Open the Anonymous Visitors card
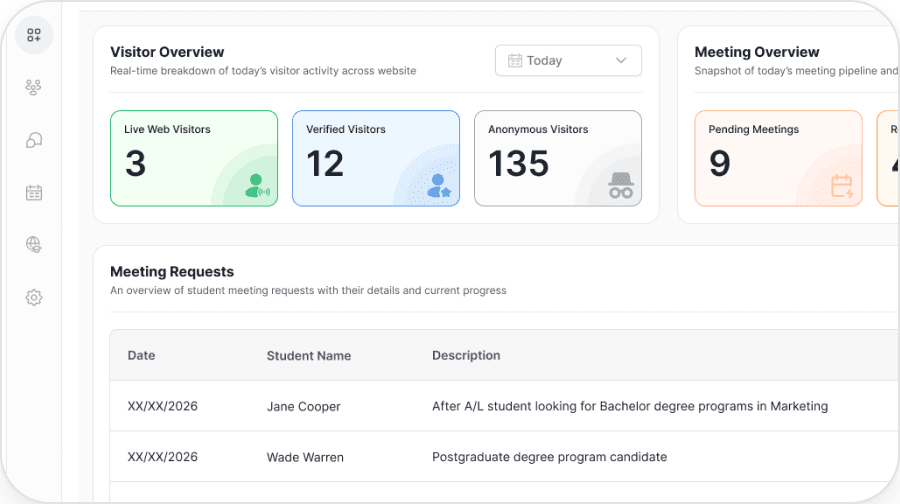Image resolution: width=900 pixels, height=504 pixels. click(x=558, y=158)
